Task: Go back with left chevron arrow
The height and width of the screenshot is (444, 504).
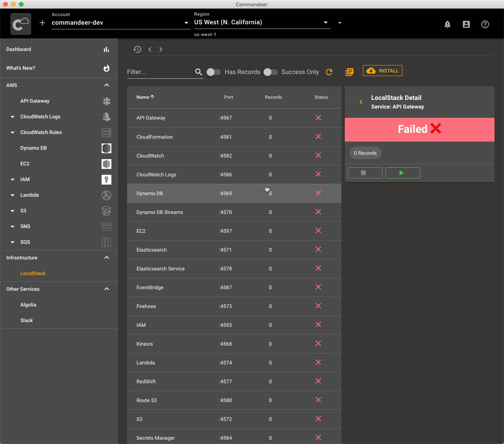Action: pos(150,49)
